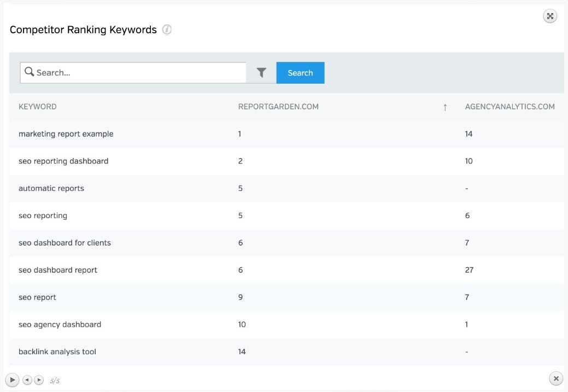Toggle the ascending sort arrow for ReportGarden
Screen dimensions: 568x392
[x=445, y=107]
